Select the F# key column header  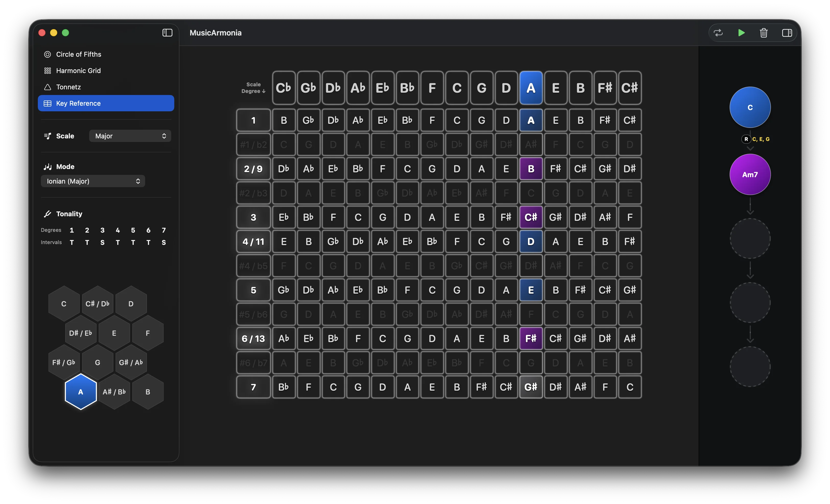pyautogui.click(x=605, y=88)
